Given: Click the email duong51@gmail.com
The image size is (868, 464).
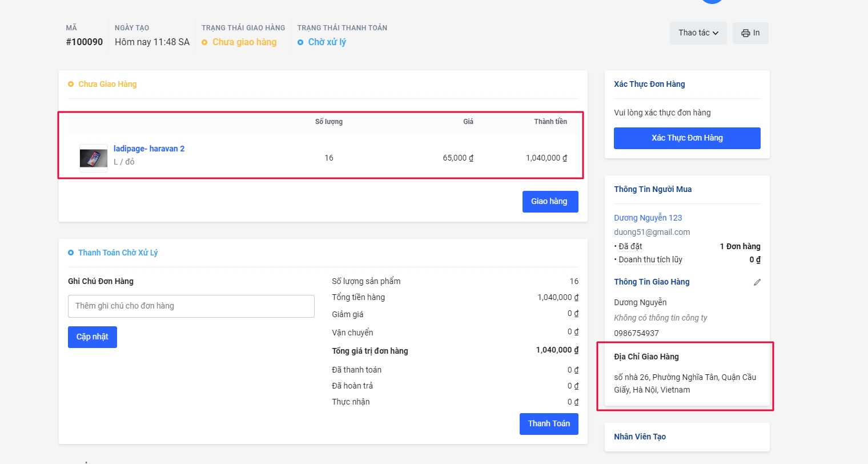Looking at the screenshot, I should pos(652,232).
